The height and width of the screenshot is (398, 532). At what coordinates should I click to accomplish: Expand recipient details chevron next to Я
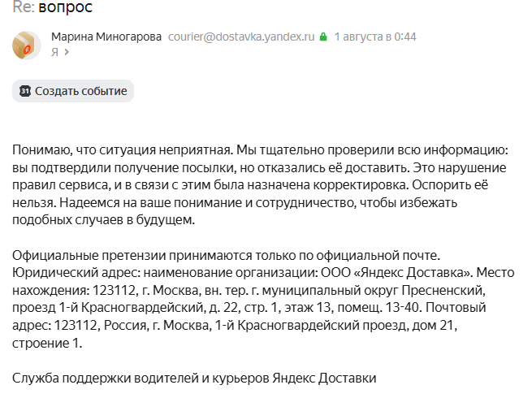click(67, 52)
